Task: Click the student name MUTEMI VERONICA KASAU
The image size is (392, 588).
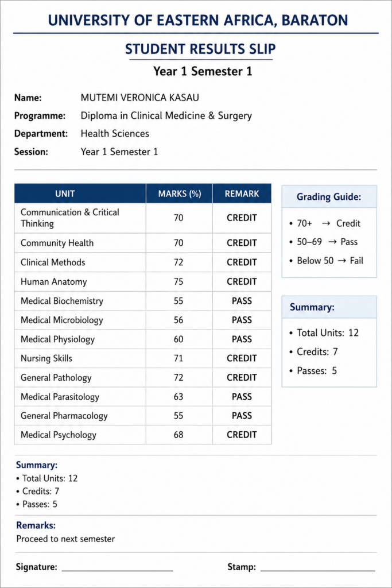Action: [140, 98]
